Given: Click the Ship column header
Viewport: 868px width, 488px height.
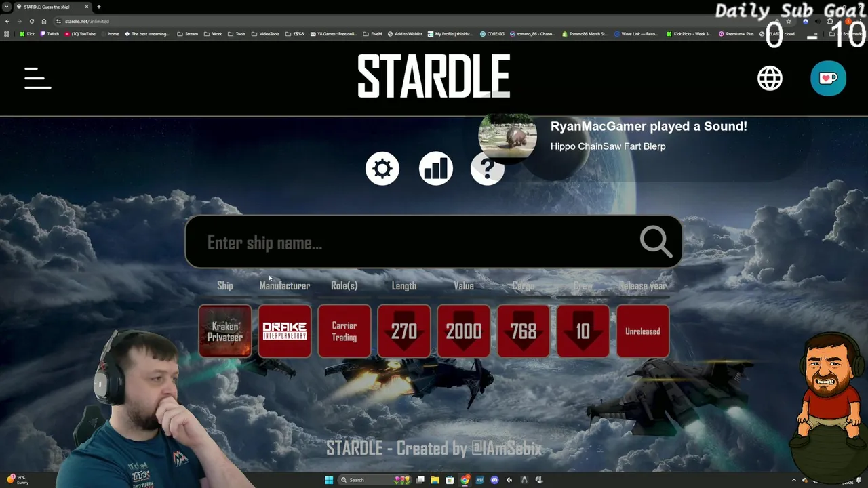Looking at the screenshot, I should (225, 286).
